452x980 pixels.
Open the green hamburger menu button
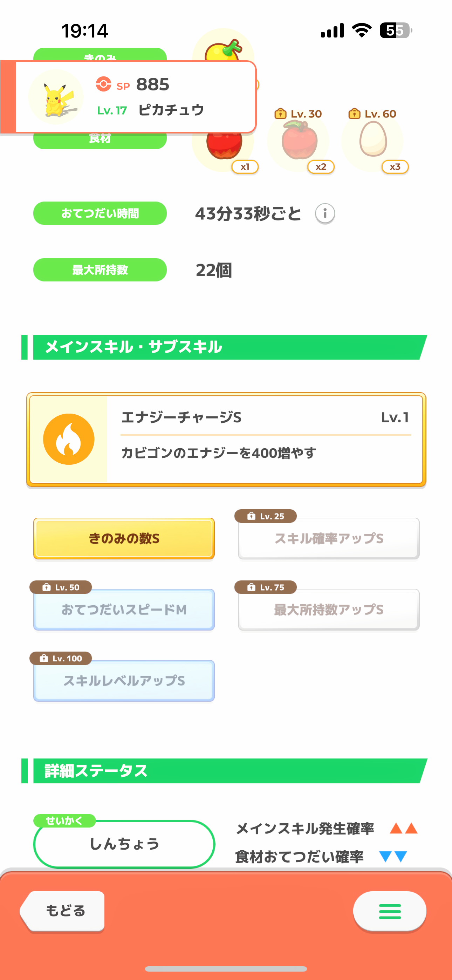click(x=390, y=911)
